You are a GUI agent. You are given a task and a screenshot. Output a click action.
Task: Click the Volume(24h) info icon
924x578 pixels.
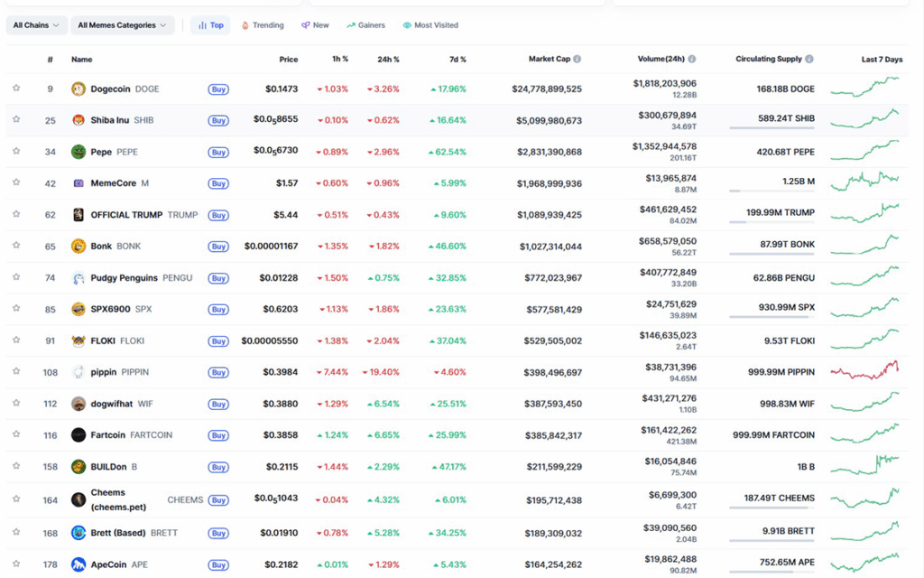coord(692,59)
